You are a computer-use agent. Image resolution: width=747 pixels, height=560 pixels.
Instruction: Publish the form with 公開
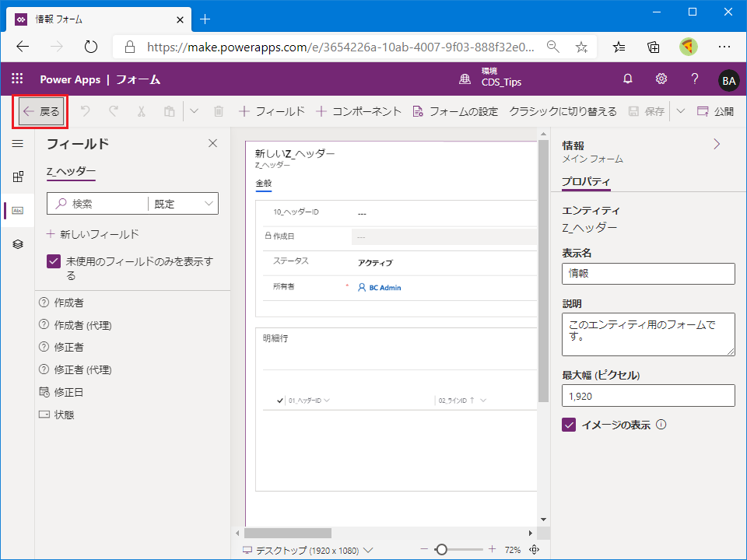[715, 111]
